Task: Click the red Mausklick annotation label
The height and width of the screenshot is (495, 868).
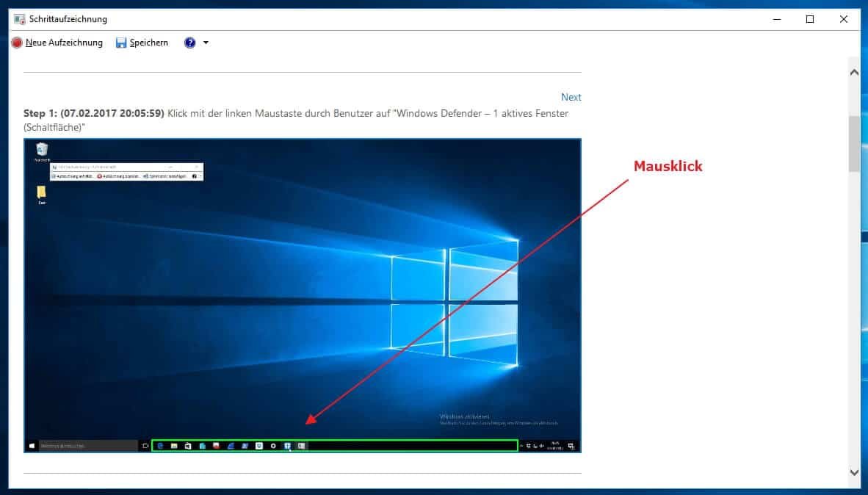Action: pos(668,167)
